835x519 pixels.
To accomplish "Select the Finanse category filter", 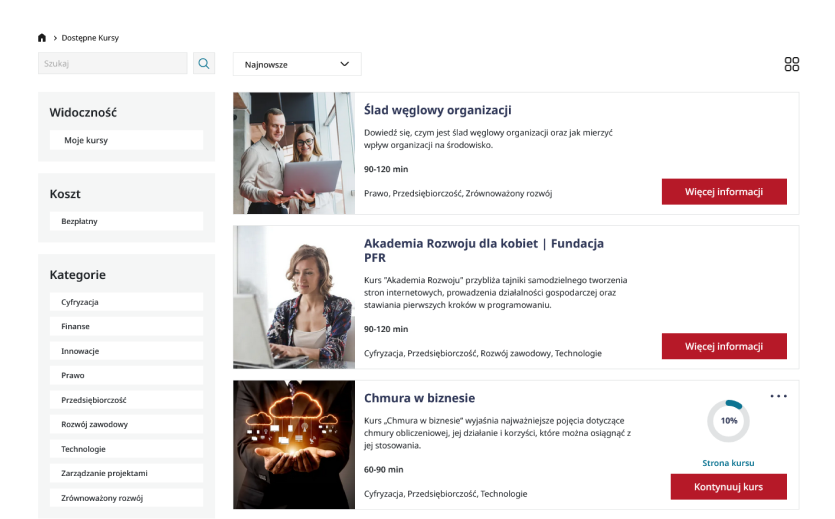I will click(x=126, y=326).
